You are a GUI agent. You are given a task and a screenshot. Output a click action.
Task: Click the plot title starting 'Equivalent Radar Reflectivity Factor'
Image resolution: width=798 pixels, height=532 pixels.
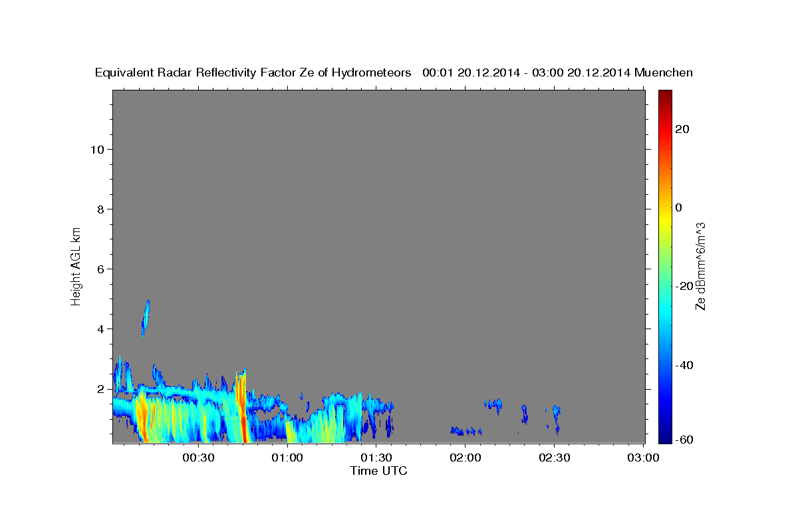click(394, 72)
